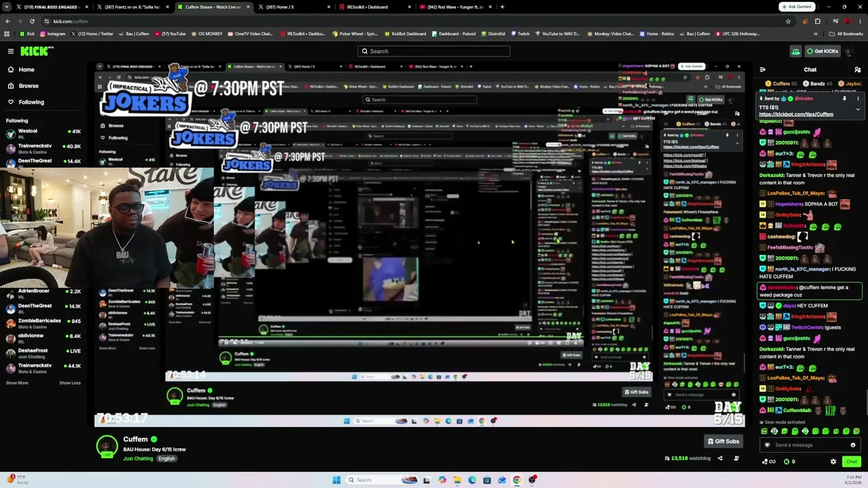Bookmark this page with star icon
Screen dimensions: 868x488
tap(788, 21)
